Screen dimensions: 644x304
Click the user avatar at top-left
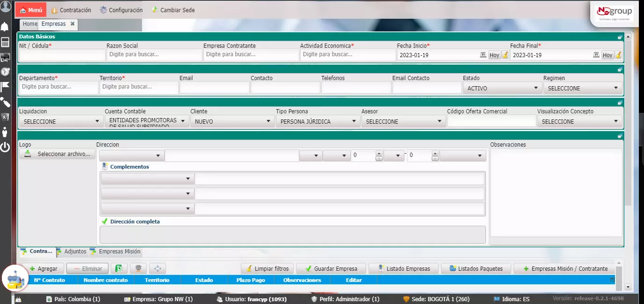tap(6, 7)
